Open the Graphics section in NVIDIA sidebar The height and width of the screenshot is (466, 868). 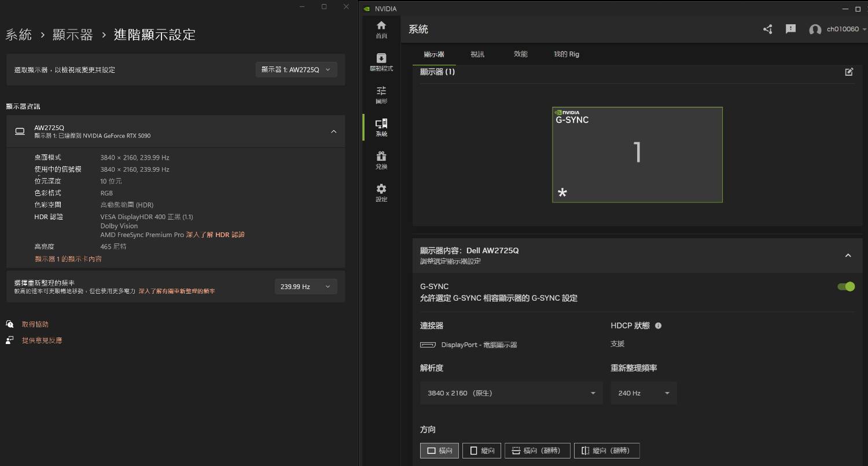coord(381,95)
